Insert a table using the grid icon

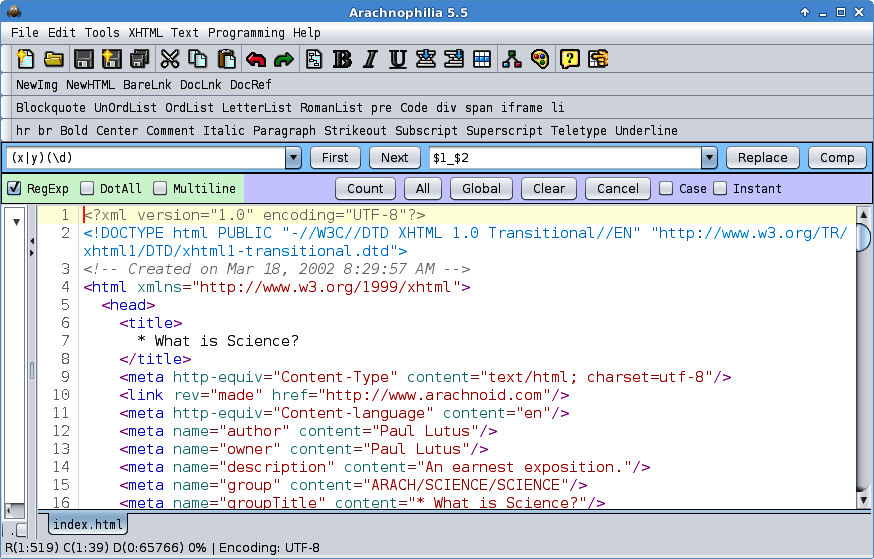click(x=482, y=59)
